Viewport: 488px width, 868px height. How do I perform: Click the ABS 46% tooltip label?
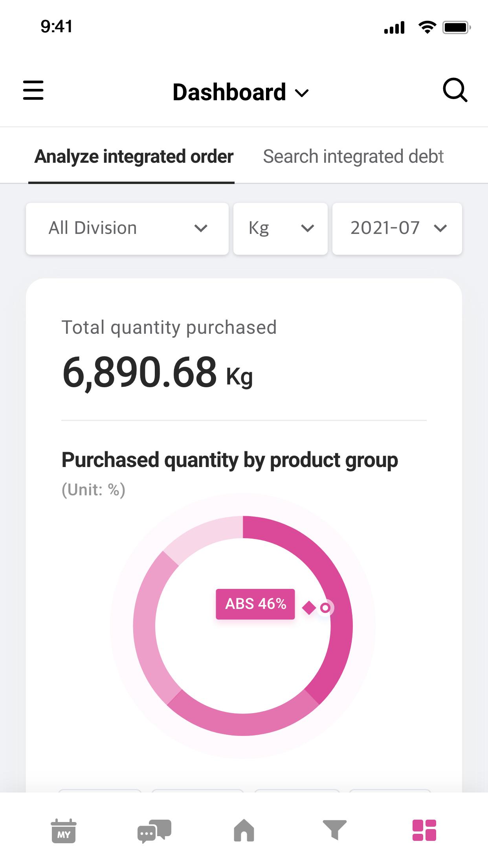point(255,604)
